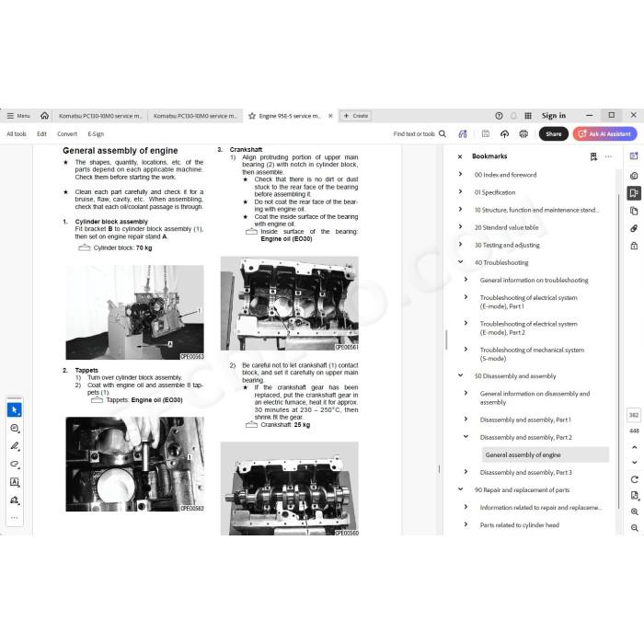Click the zoom out magnifier icon

pos(634,528)
